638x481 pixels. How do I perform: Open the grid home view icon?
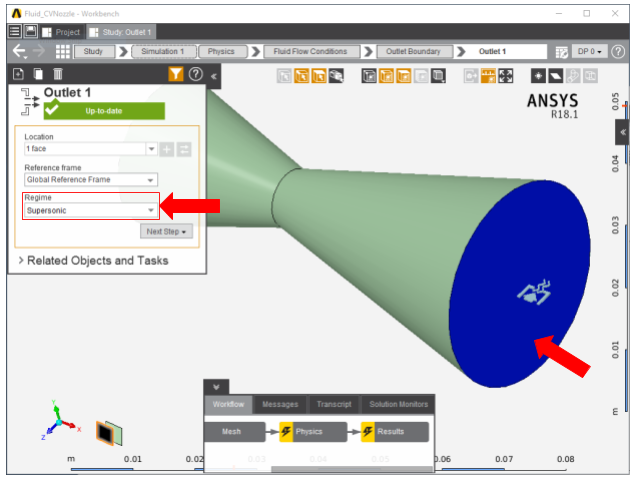62,52
